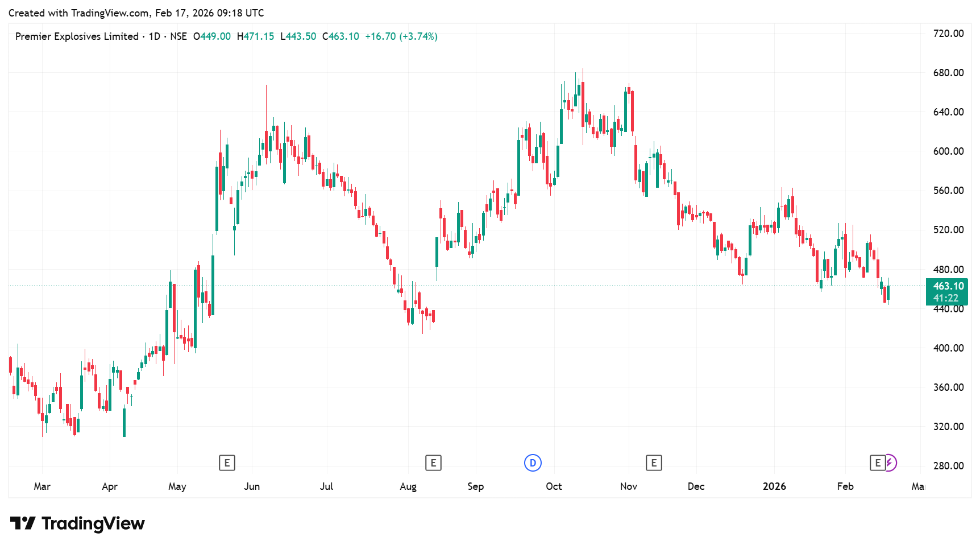Click the blue dividend D marker
Viewport: 980px width, 549px height.
[x=533, y=463]
